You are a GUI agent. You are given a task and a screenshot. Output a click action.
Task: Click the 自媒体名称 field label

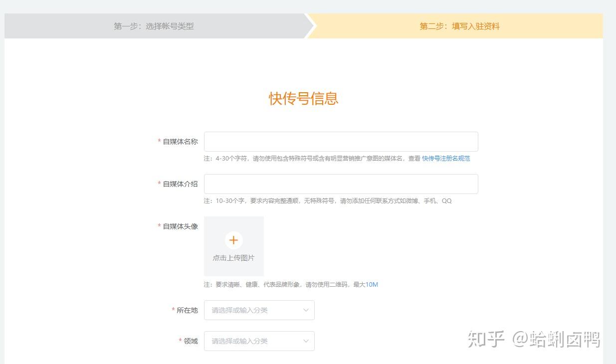180,142
